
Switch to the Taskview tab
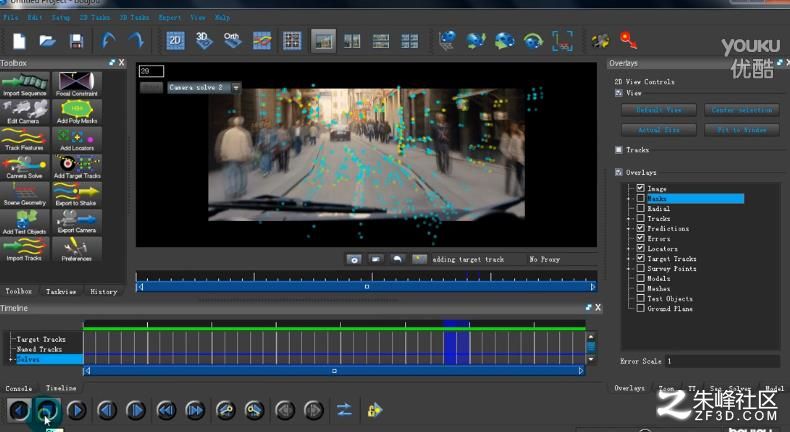point(61,291)
